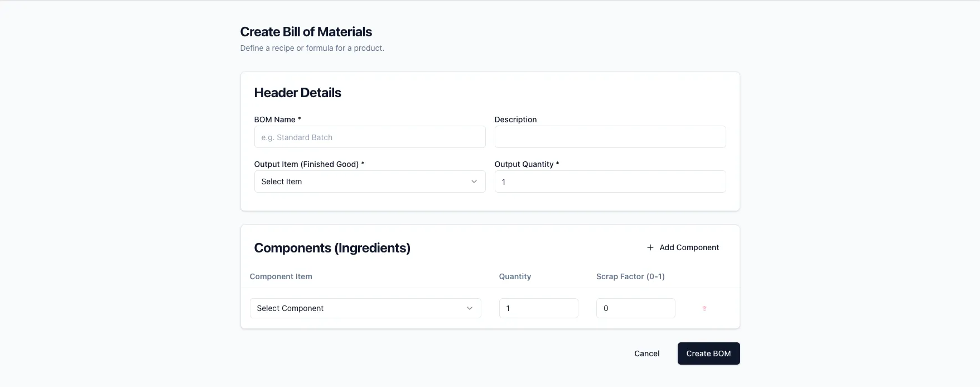The image size is (980, 387).
Task: Open the Output Item (Finished Good) dropdown
Action: 369,181
